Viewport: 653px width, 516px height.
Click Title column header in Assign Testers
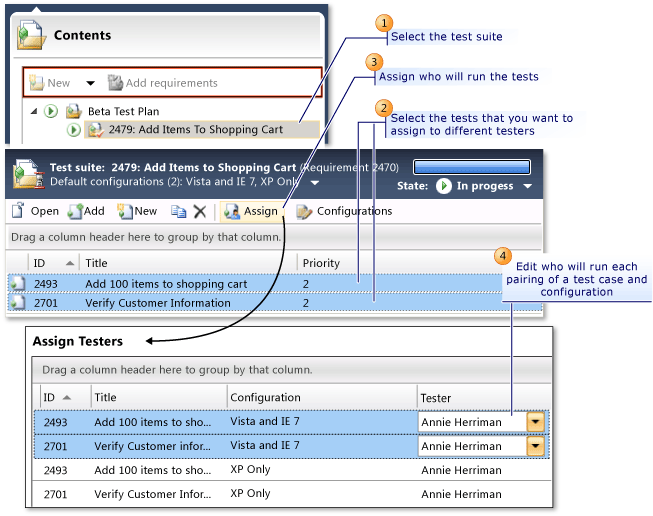(x=105, y=397)
